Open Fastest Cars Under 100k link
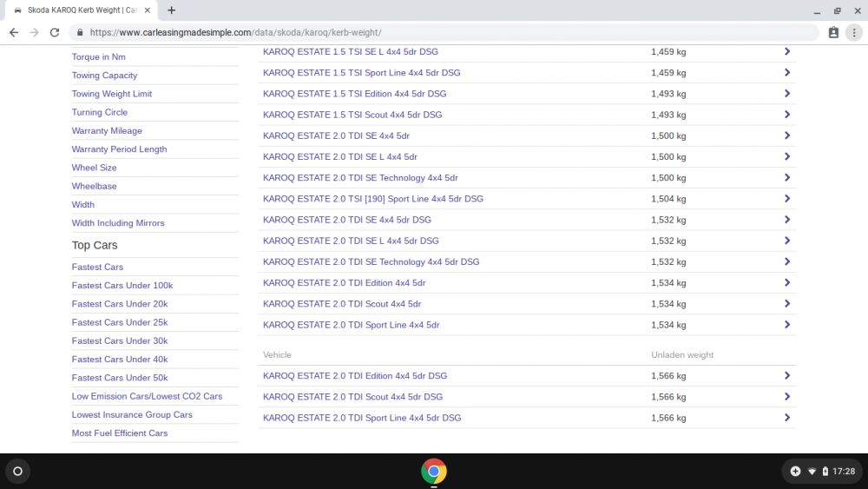Viewport: 868px width, 489px height. (x=122, y=286)
